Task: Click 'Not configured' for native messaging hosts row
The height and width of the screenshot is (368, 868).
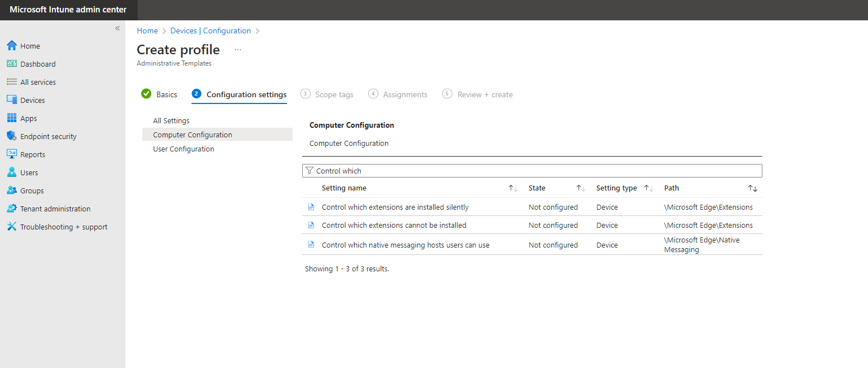Action: 553,245
